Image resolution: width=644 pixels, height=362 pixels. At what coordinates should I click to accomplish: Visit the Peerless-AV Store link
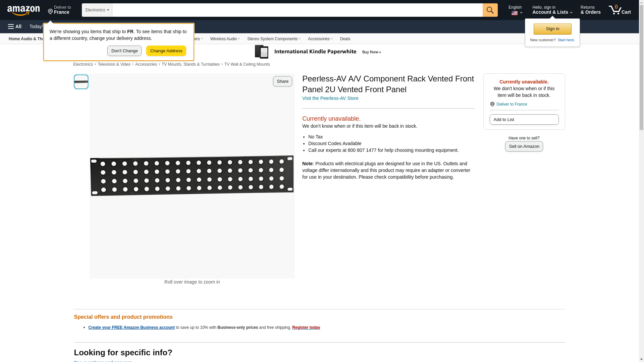coord(330,99)
